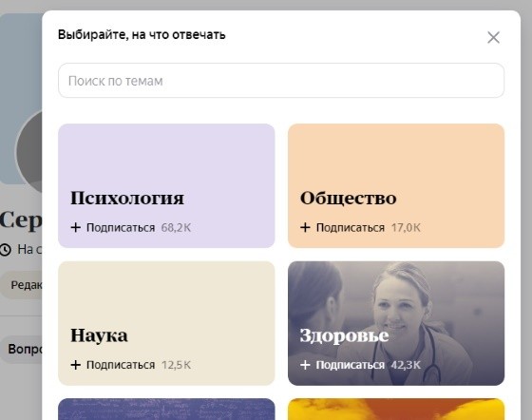This screenshot has height=420, width=532.
Task: Click the 12,5K subscriber count
Action: point(176,365)
